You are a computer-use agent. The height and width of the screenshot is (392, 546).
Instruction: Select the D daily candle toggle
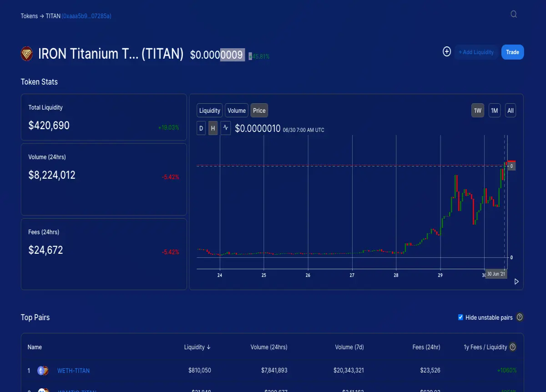201,128
